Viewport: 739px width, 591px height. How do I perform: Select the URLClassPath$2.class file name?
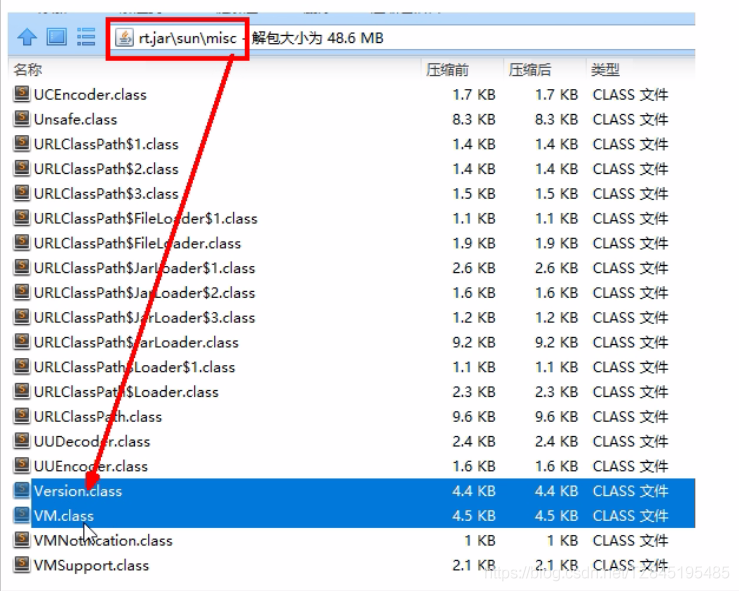pos(106,169)
